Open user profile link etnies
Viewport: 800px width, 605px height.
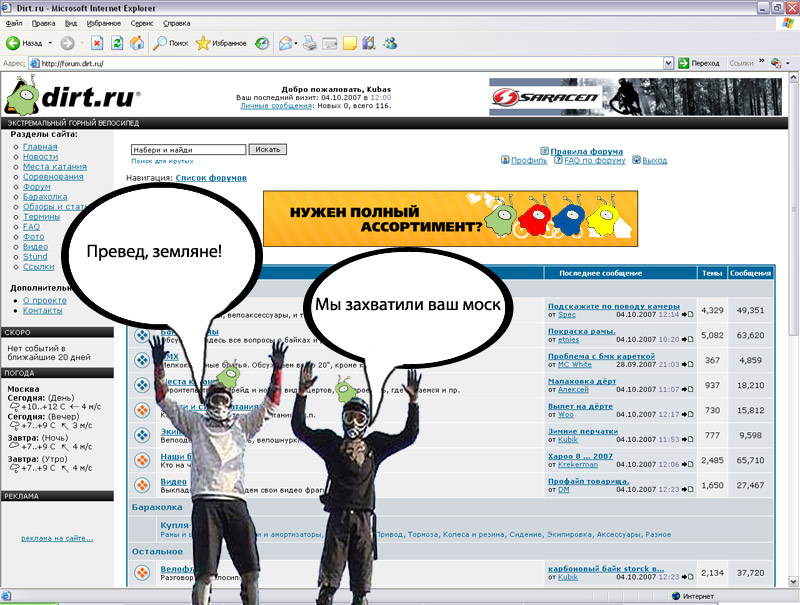pyautogui.click(x=568, y=339)
